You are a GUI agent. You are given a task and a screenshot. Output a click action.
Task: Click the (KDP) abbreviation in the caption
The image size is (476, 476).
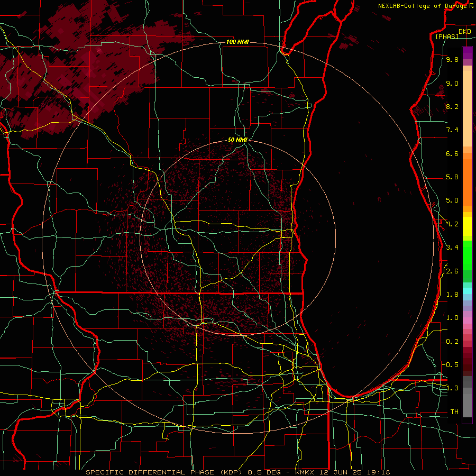tap(232, 473)
